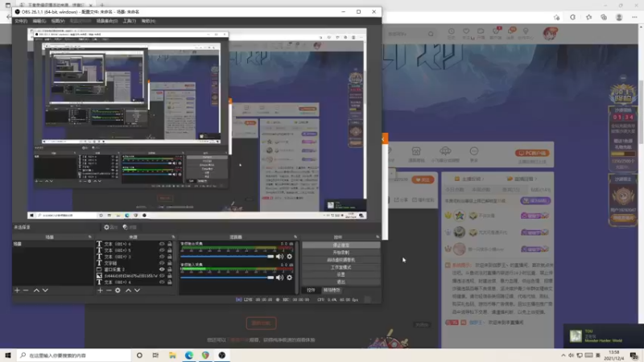The width and height of the screenshot is (644, 362).
Task: Open the 编辑(E) menu in OBS
Action: coord(39,21)
